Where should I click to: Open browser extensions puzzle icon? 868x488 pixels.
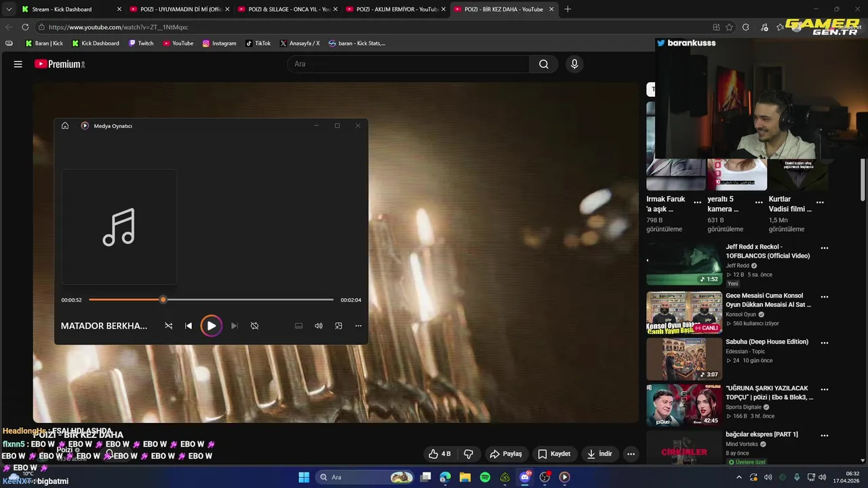pos(746,27)
